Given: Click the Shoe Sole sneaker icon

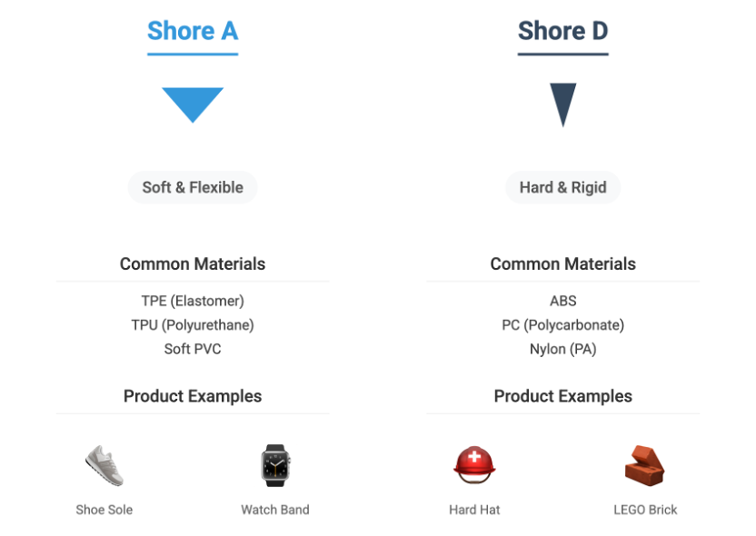Looking at the screenshot, I should click(x=104, y=465).
